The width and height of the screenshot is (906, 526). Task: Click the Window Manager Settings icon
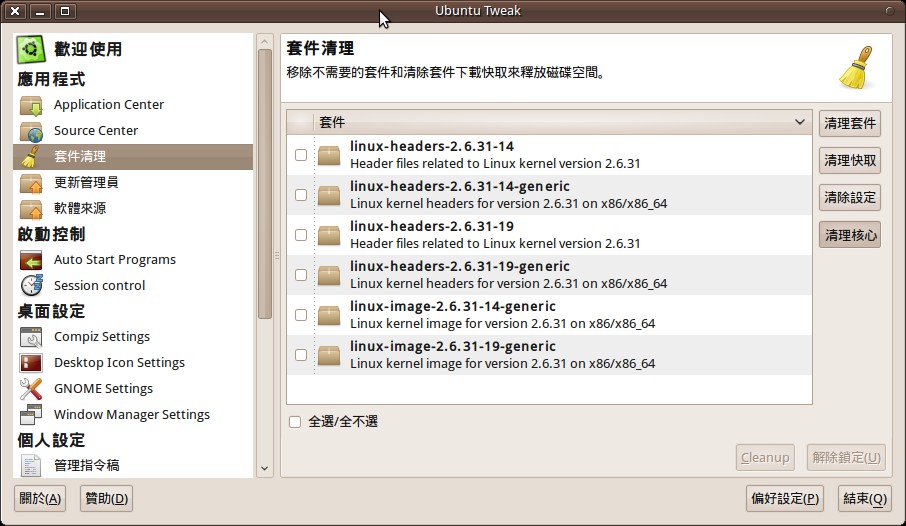(31, 414)
